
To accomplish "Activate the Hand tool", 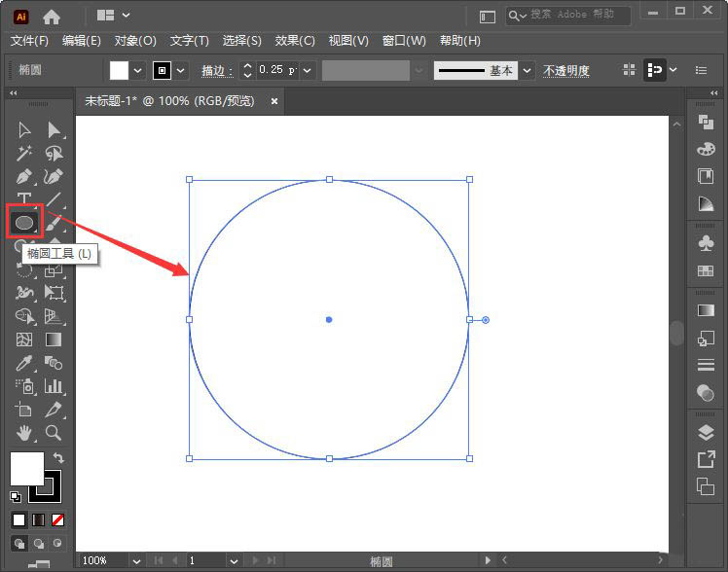I will [x=24, y=433].
